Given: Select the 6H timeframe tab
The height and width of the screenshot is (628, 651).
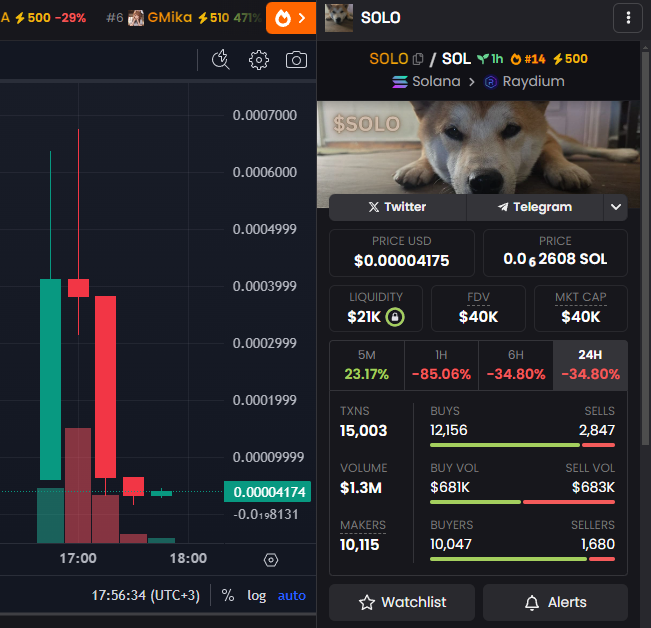Looking at the screenshot, I should (x=516, y=365).
